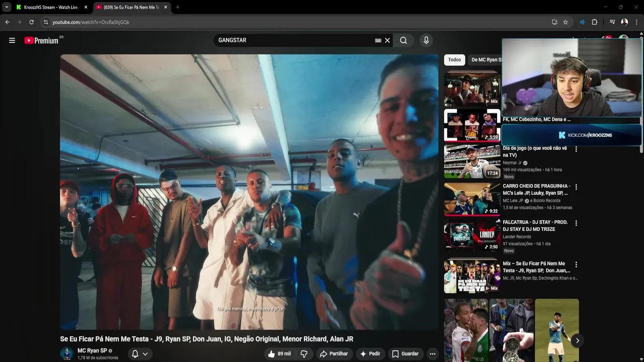
Task: Open the MC Ryan SP channel name link
Action: click(x=92, y=350)
